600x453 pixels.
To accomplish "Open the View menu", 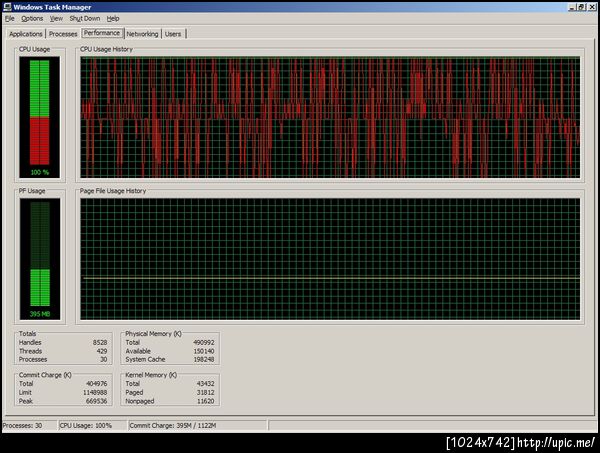I will tap(56, 18).
